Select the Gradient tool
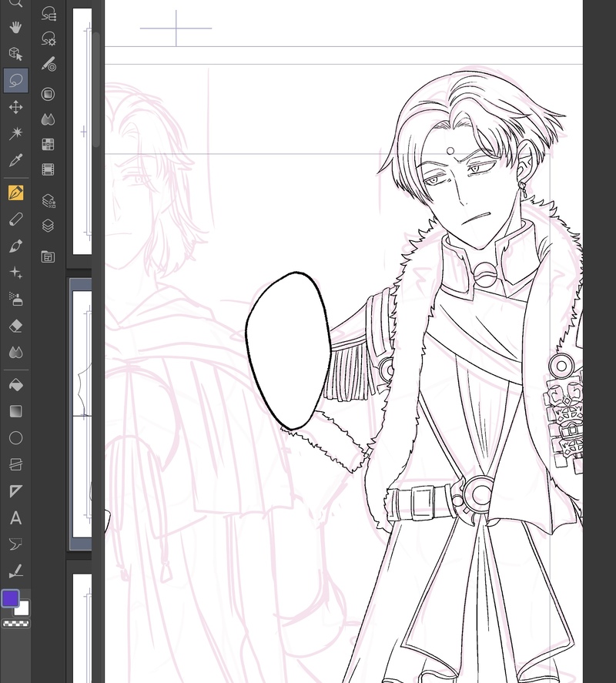This screenshot has width=616, height=683. click(x=15, y=412)
